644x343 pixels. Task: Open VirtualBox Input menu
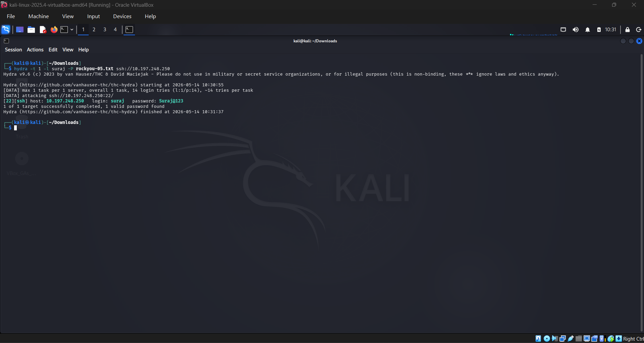coord(94,16)
